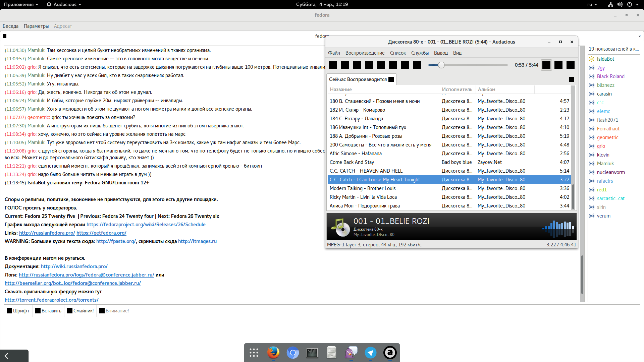
Task: Click Open Files button in Audacious toolbar
Action: coord(345,65)
